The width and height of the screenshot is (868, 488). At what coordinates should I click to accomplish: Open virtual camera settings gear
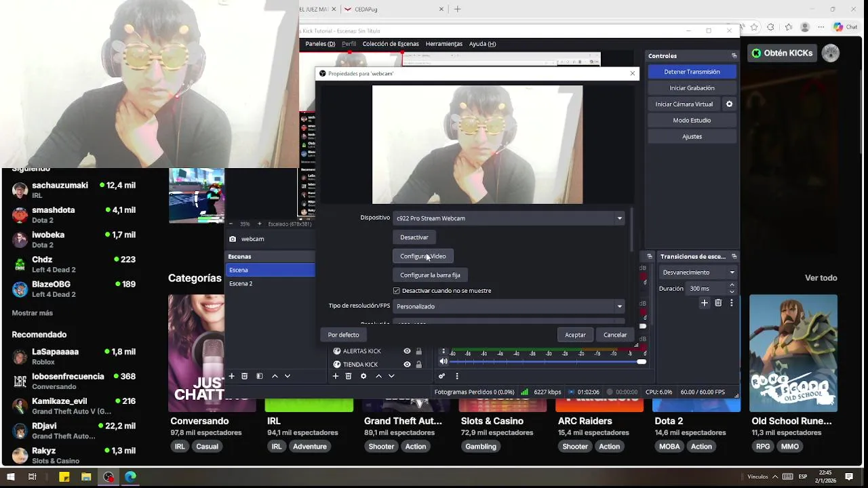[730, 104]
